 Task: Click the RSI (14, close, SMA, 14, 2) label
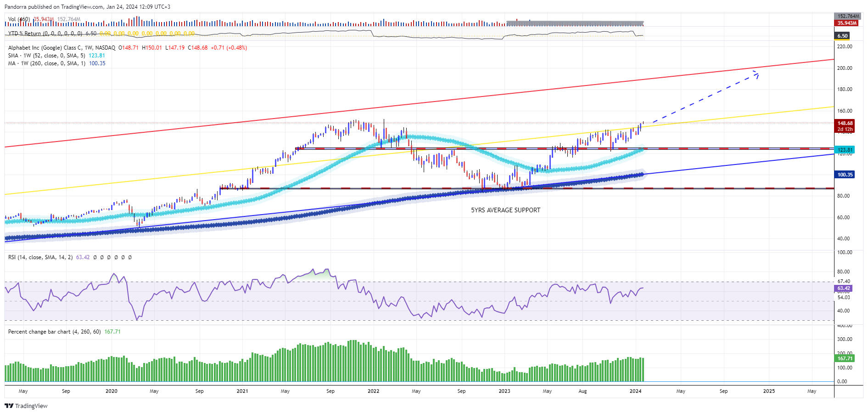pyautogui.click(x=40, y=257)
